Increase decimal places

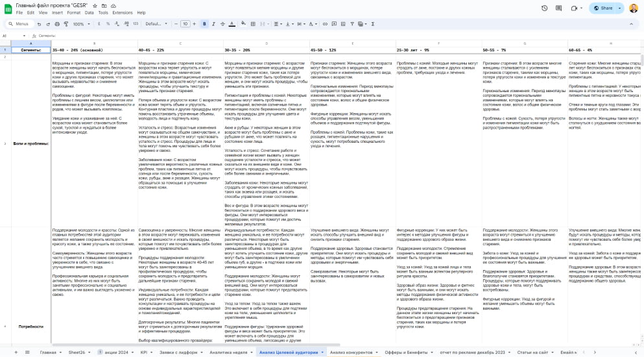[126, 24]
